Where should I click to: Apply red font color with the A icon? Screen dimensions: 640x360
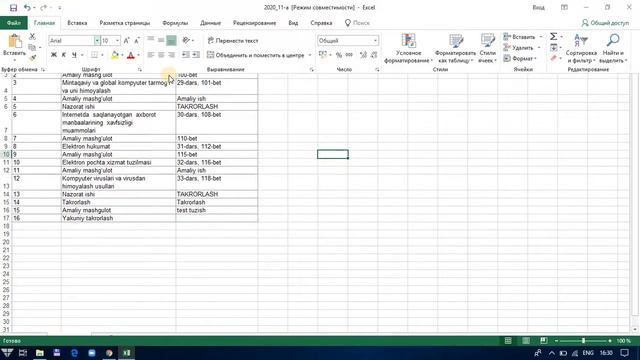point(131,55)
